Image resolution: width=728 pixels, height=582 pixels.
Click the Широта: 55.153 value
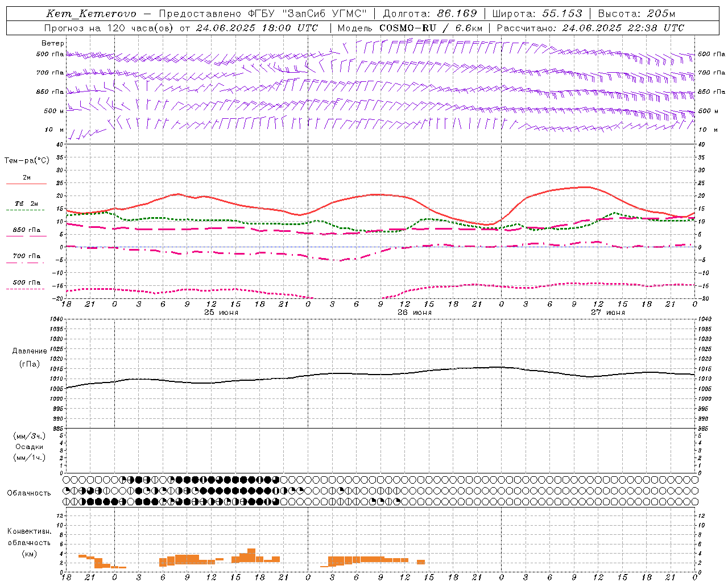pyautogui.click(x=537, y=14)
